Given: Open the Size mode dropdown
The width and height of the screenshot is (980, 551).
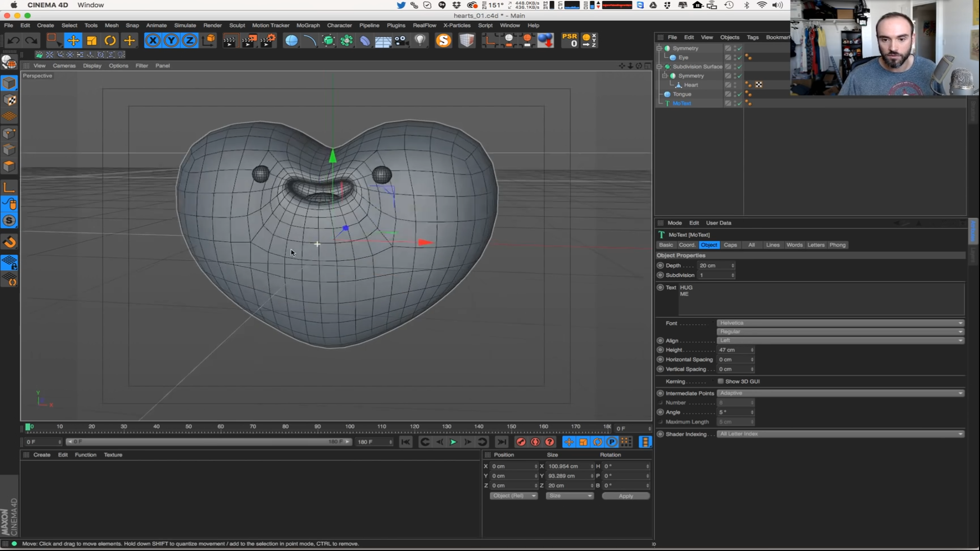Looking at the screenshot, I should (570, 496).
